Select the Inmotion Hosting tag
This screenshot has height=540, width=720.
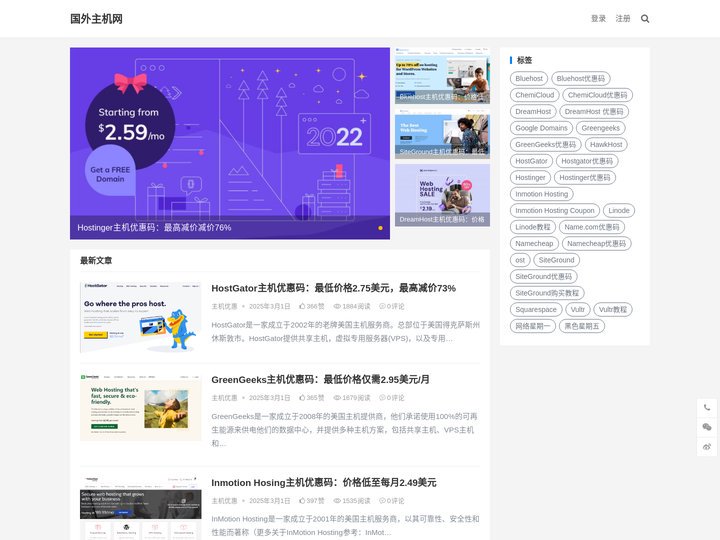coord(541,194)
